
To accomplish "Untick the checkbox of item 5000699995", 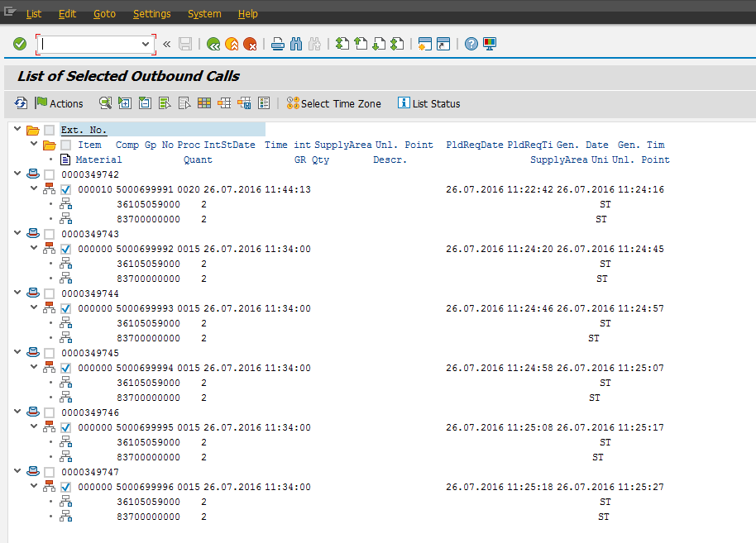I will [x=66, y=428].
